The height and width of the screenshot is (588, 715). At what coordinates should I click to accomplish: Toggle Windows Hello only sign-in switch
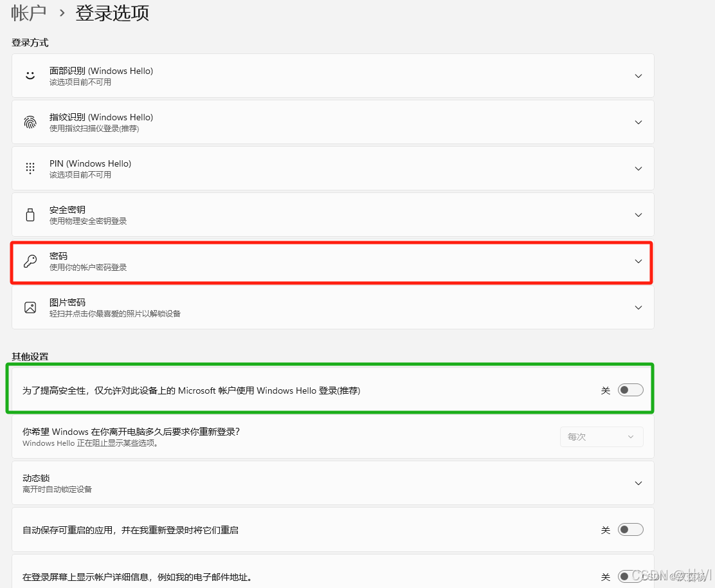[631, 390]
